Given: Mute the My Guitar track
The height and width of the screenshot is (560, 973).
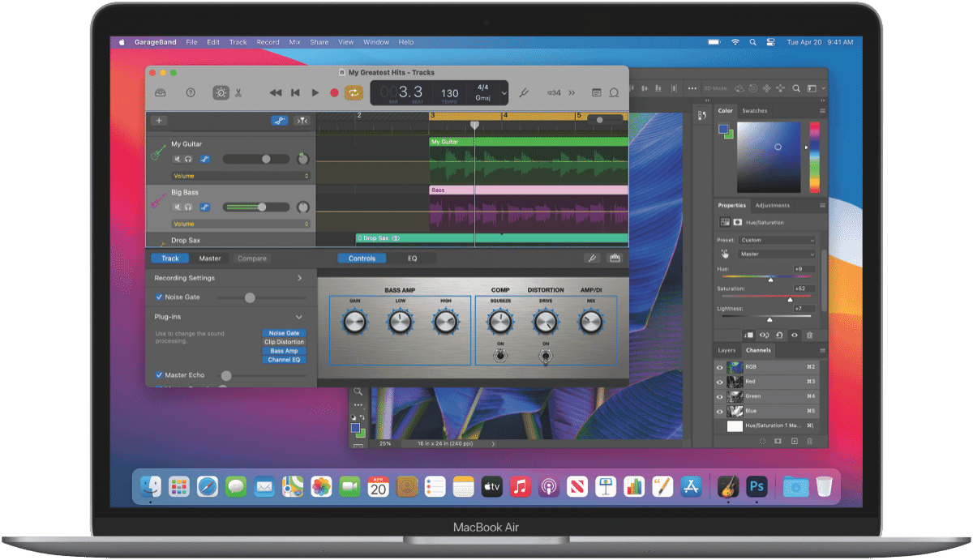Looking at the screenshot, I should (177, 159).
